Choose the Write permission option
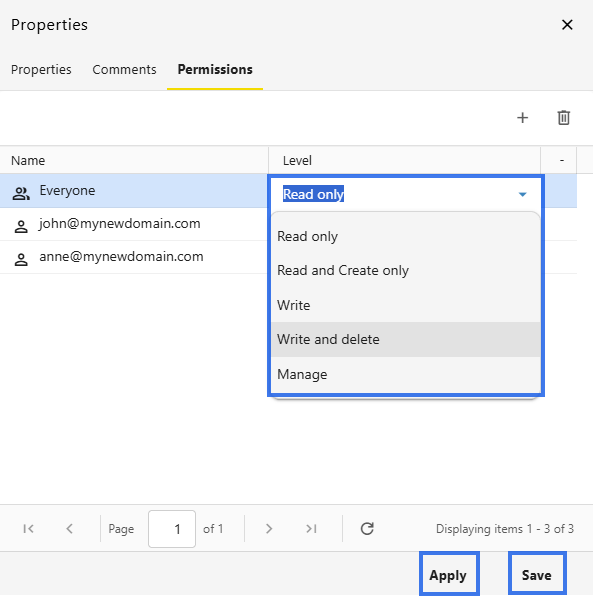Screen dimensions: 593x597 point(406,305)
